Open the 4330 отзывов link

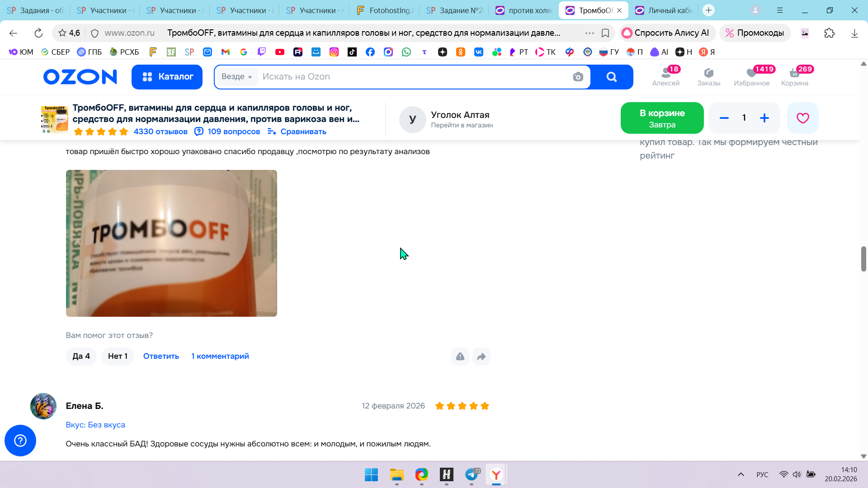(x=160, y=131)
